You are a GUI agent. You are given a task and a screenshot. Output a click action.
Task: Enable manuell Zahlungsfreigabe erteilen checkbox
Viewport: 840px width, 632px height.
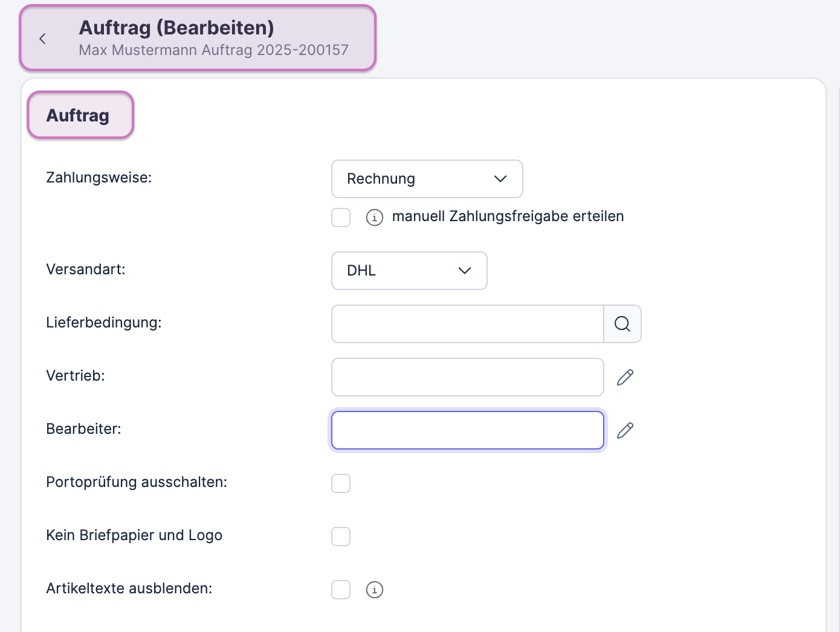(341, 218)
